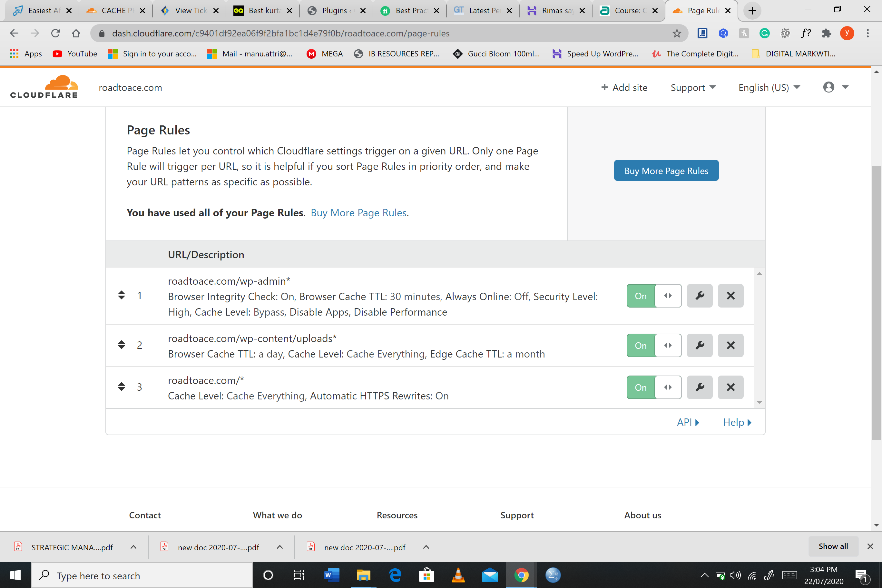Open the Grammarly extension icon
Screen dimensions: 882x588
pyautogui.click(x=764, y=34)
